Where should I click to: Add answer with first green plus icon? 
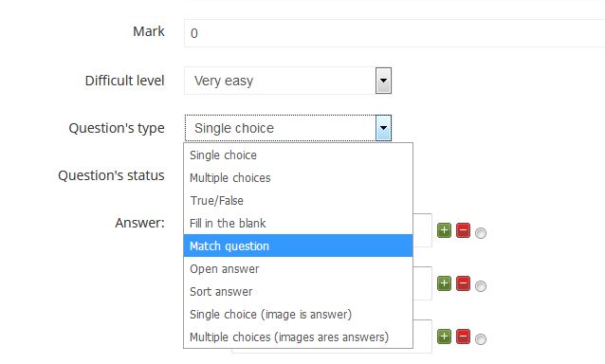[444, 230]
